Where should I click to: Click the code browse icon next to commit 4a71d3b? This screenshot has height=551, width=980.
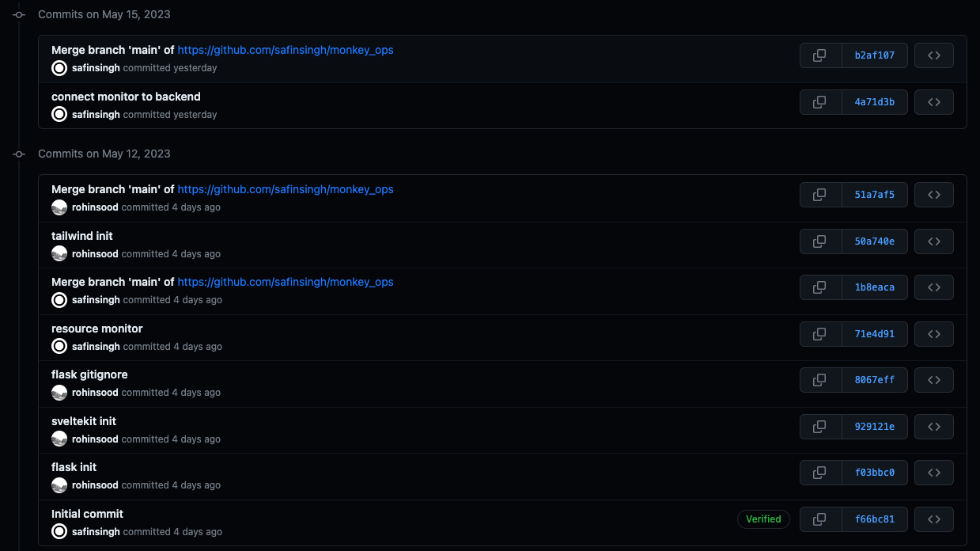(x=934, y=101)
